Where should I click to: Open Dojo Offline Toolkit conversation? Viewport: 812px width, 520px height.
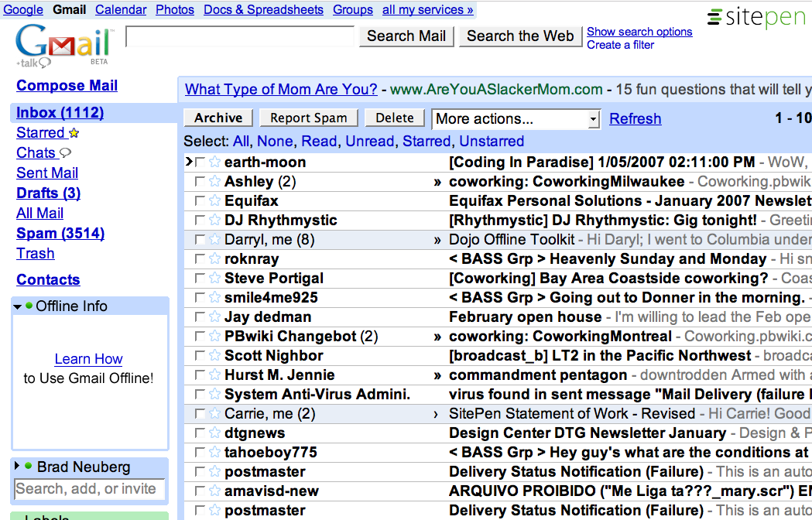click(512, 239)
